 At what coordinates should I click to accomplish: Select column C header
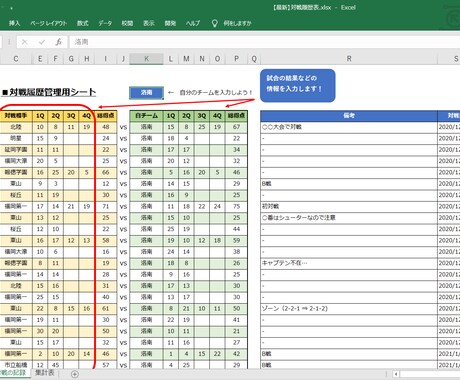tap(16, 59)
